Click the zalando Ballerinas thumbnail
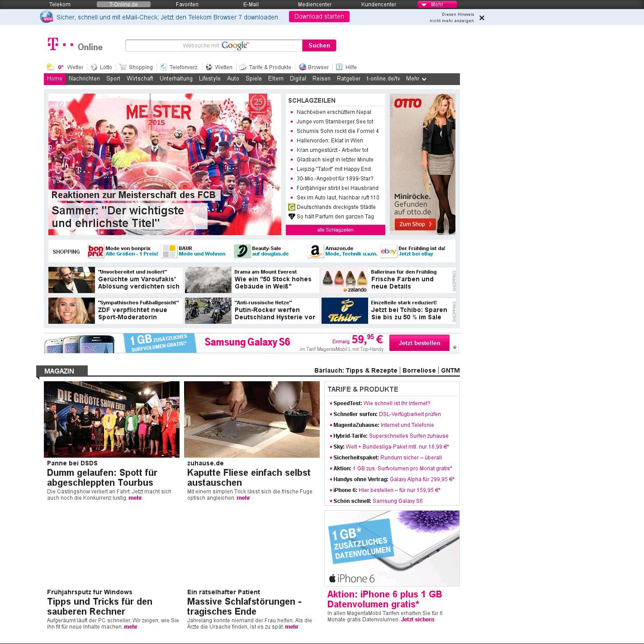 pos(345,280)
